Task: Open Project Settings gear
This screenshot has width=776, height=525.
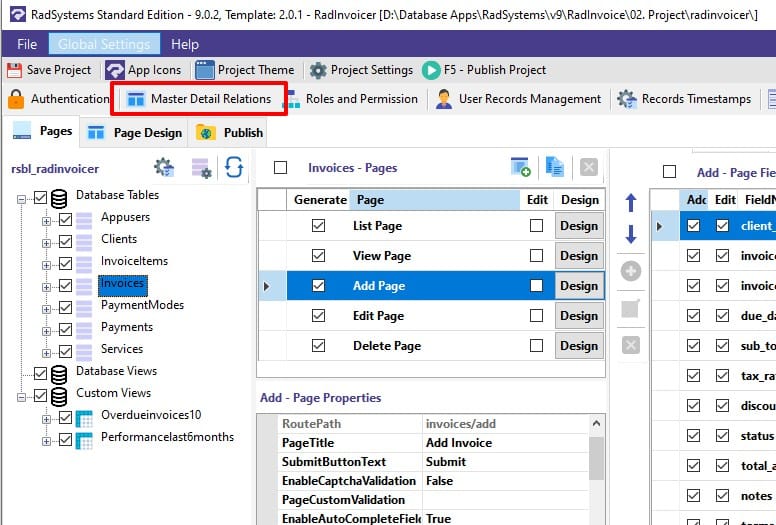Action: (x=318, y=70)
